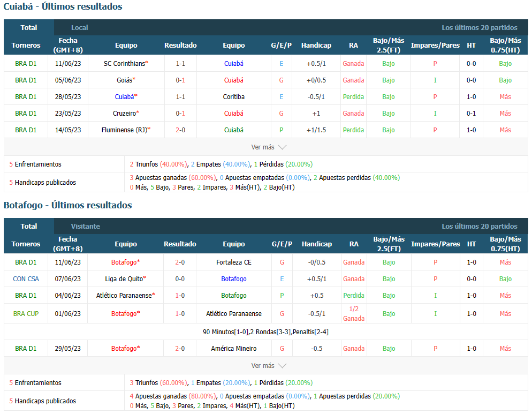This screenshot has height=414, width=532.
Task: Open Goiás team link
Action: pos(126,80)
